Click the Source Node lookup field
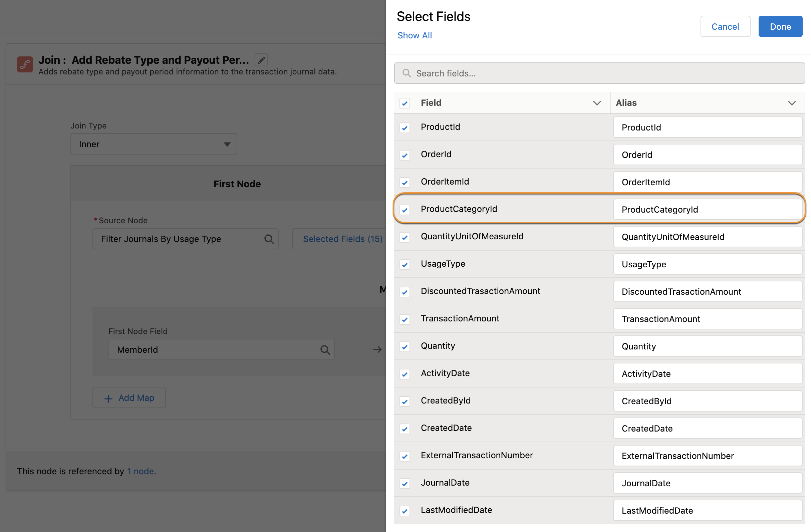811x532 pixels. (x=185, y=239)
